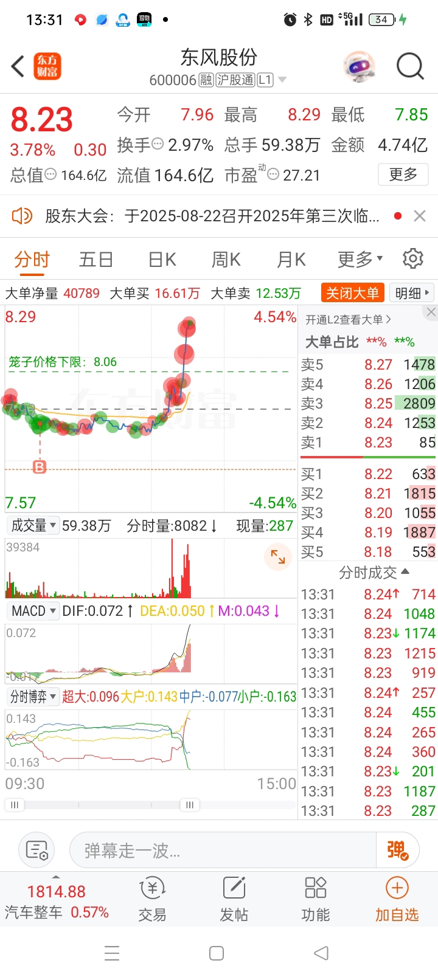The width and height of the screenshot is (438, 980).
Task: Tap the 沪股通 tag
Action: pyautogui.click(x=235, y=80)
